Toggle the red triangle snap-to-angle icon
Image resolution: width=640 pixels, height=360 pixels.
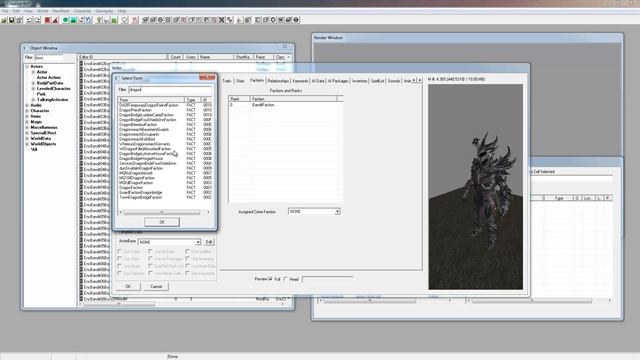[x=56, y=20]
